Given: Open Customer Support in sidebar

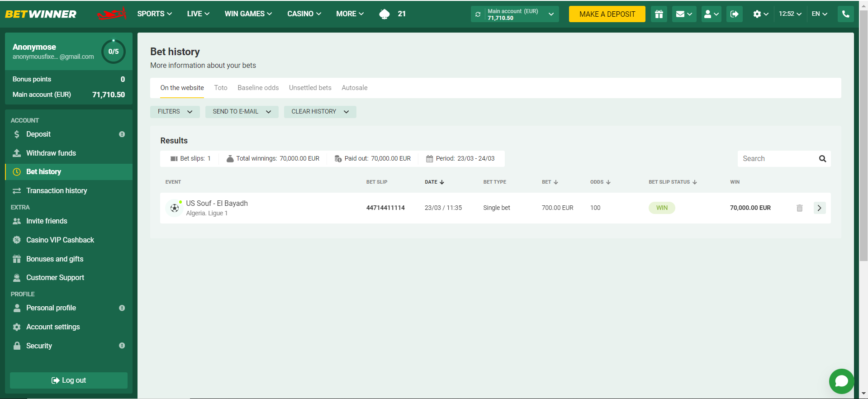Looking at the screenshot, I should (69, 278).
